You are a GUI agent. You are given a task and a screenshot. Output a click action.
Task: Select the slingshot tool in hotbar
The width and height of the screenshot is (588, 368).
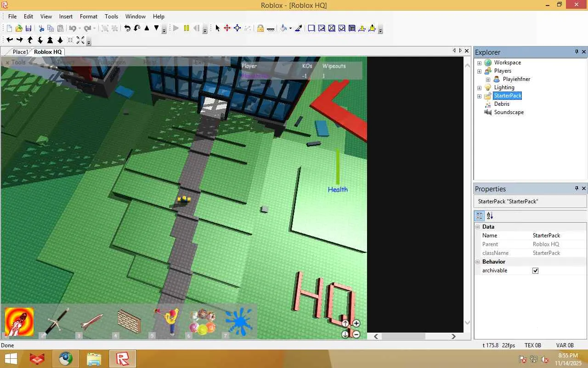[166, 322]
